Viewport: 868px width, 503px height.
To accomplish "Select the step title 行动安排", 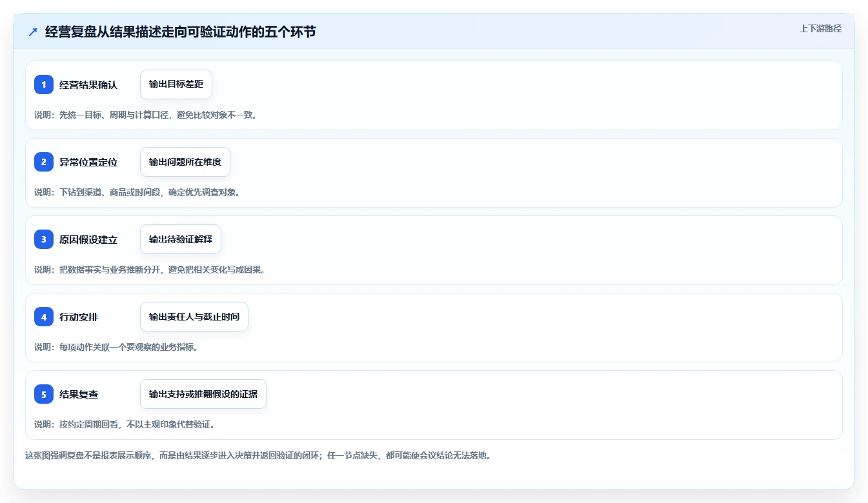I will 79,317.
